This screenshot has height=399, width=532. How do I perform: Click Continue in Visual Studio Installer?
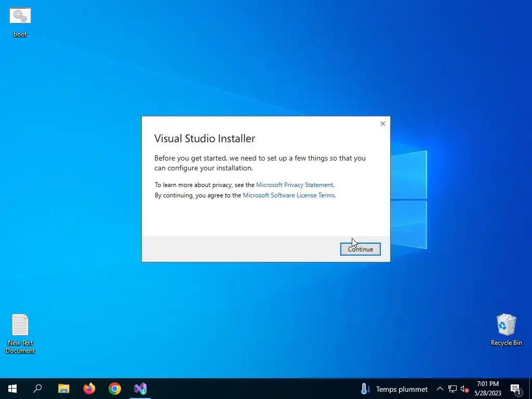click(361, 249)
